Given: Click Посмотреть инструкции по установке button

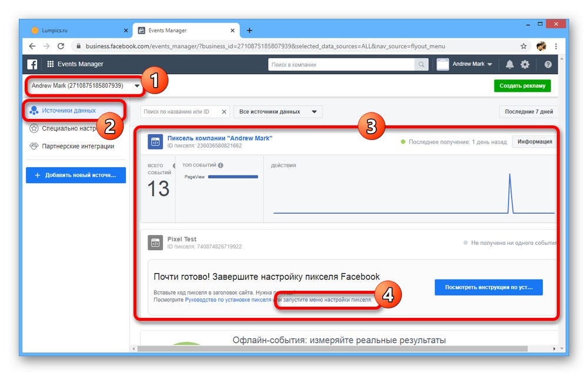Looking at the screenshot, I should pyautogui.click(x=489, y=287).
